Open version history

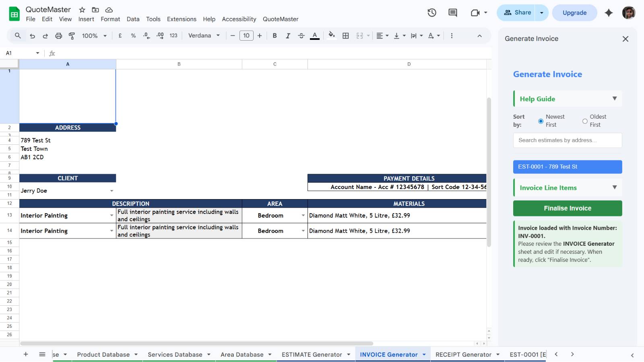click(x=432, y=12)
